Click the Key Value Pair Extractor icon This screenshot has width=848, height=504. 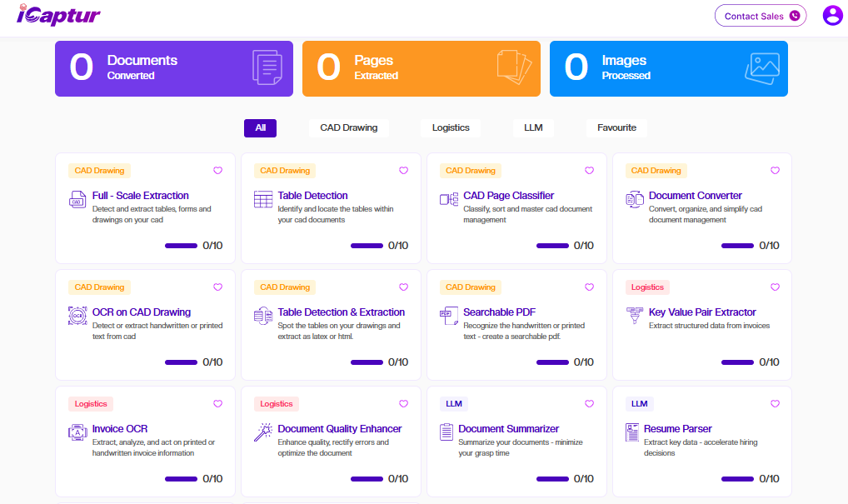point(635,317)
